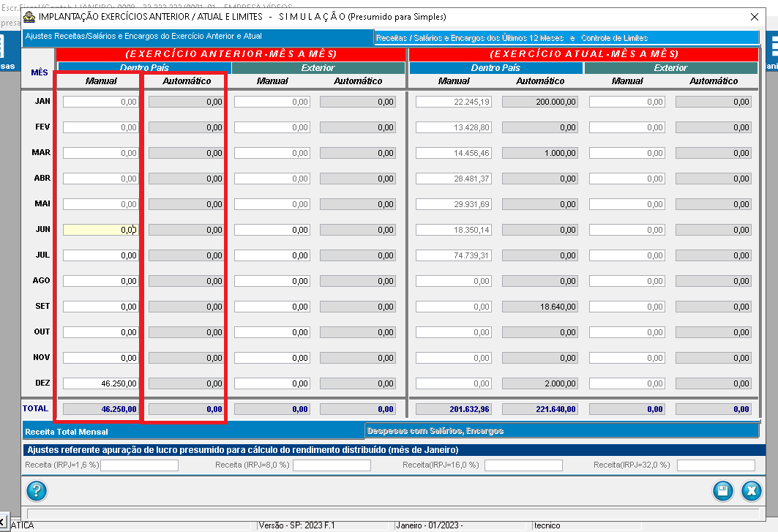
Task: Click total field showing 221.640,00
Action: click(x=540, y=409)
